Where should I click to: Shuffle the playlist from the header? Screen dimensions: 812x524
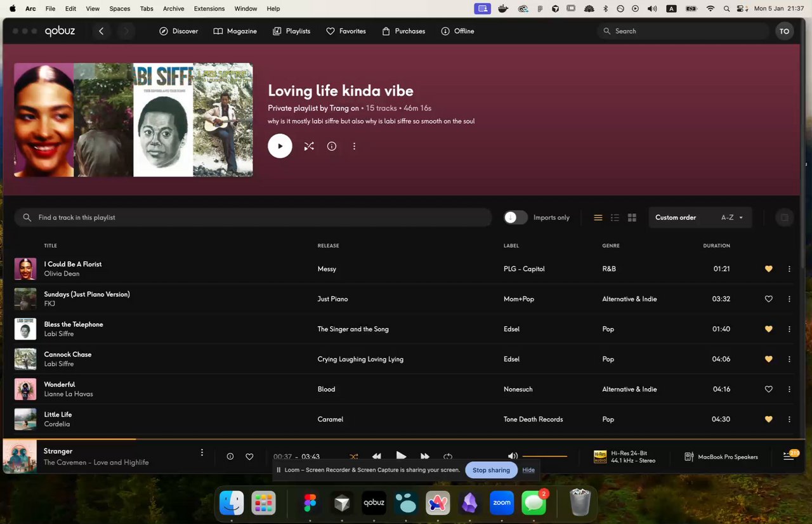pyautogui.click(x=309, y=147)
